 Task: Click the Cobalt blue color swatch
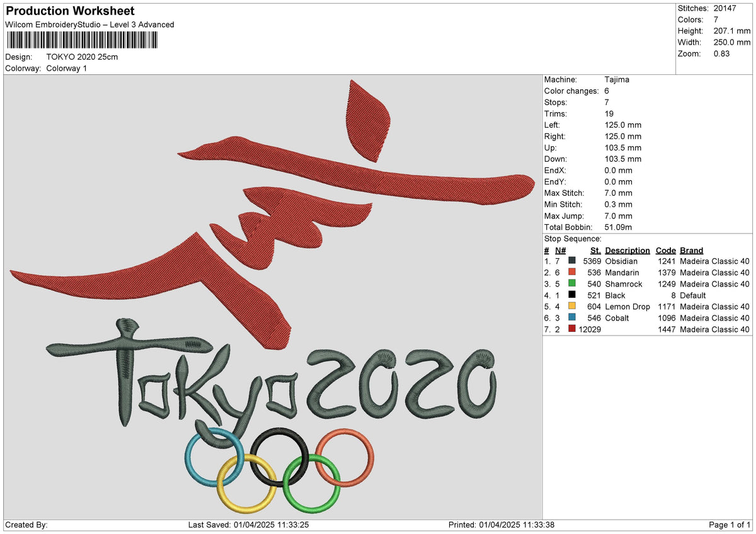click(572, 318)
